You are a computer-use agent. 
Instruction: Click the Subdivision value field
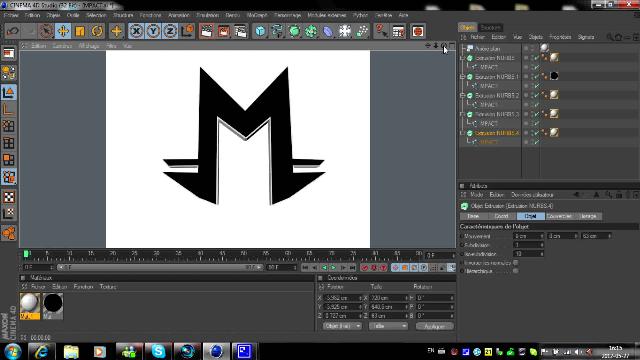point(528,245)
